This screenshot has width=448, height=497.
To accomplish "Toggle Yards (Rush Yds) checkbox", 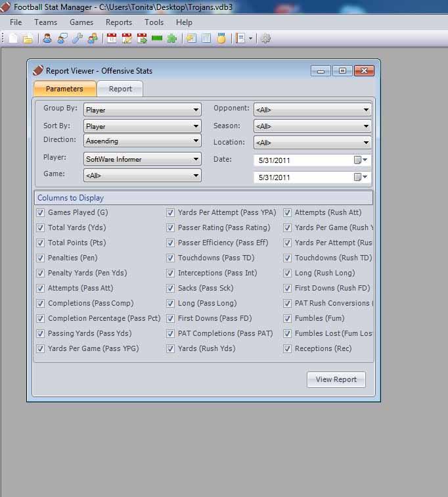I will pos(170,348).
